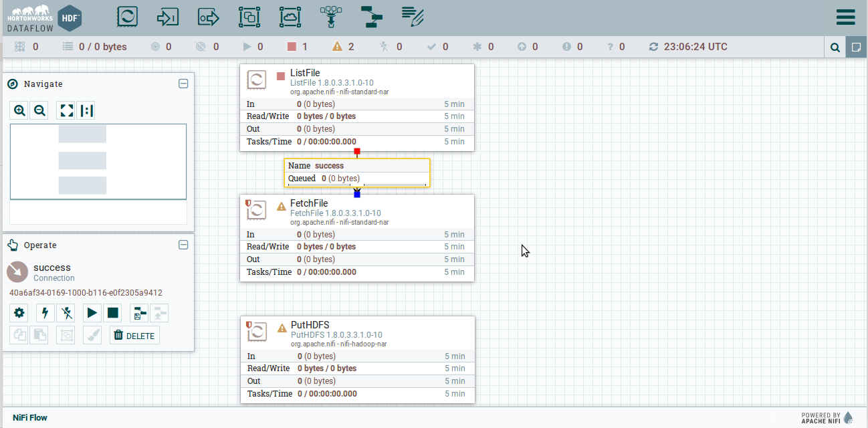
Task: Select the Funnel toolbar icon
Action: [x=331, y=17]
